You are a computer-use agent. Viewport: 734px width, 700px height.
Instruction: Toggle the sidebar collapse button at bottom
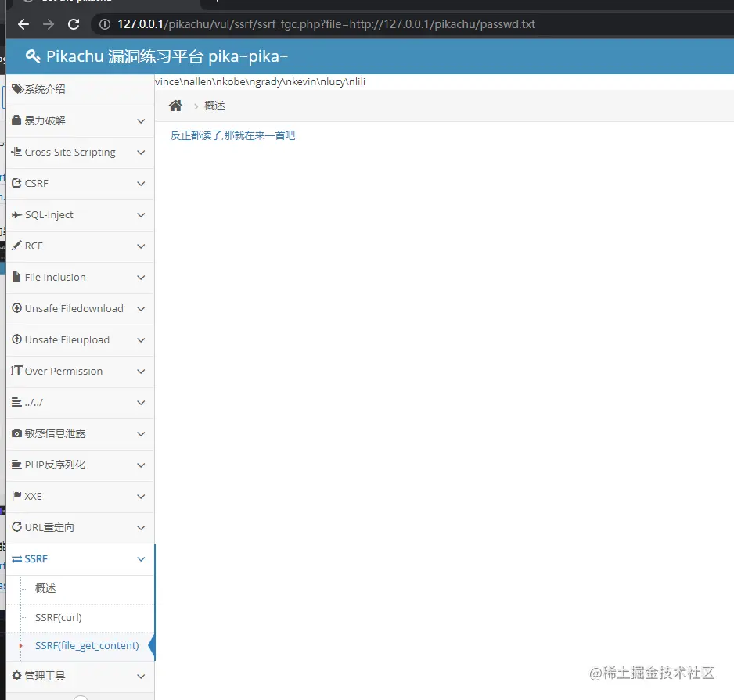tap(81, 698)
